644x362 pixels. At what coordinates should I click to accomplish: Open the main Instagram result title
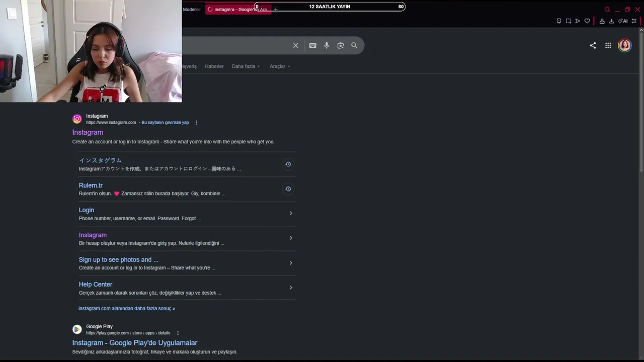(x=88, y=132)
